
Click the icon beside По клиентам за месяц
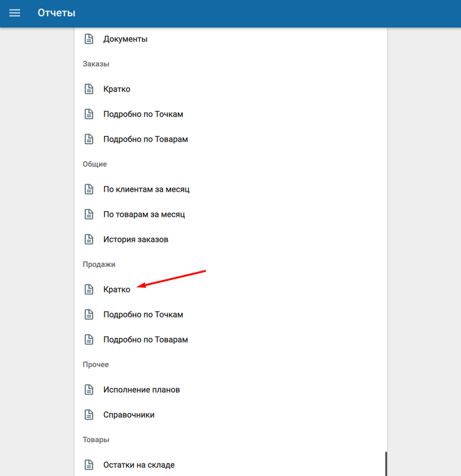pos(89,189)
